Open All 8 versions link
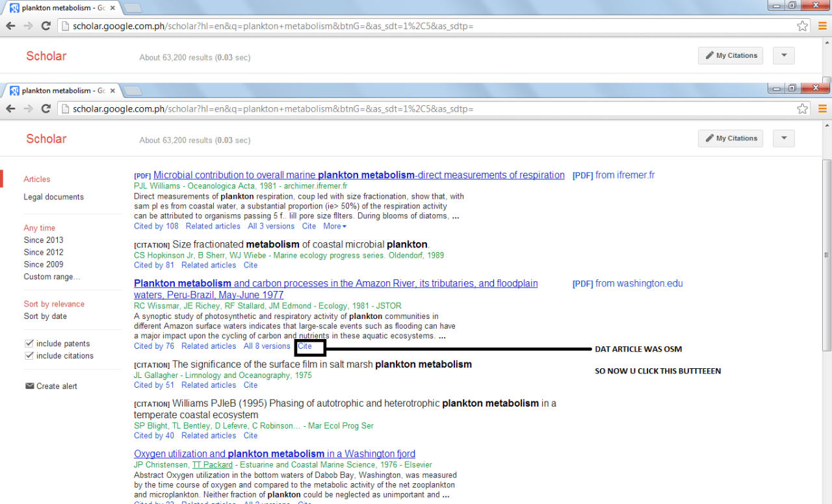 coord(266,346)
